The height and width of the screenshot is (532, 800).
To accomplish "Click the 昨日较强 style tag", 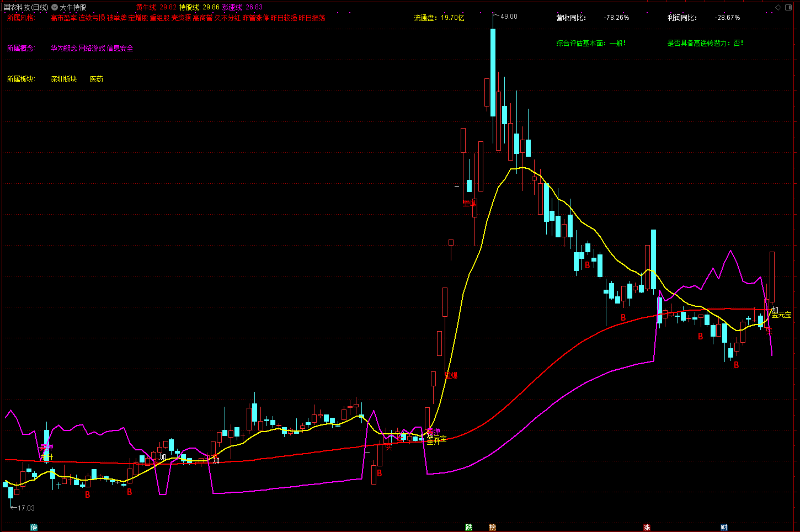I will click(284, 18).
